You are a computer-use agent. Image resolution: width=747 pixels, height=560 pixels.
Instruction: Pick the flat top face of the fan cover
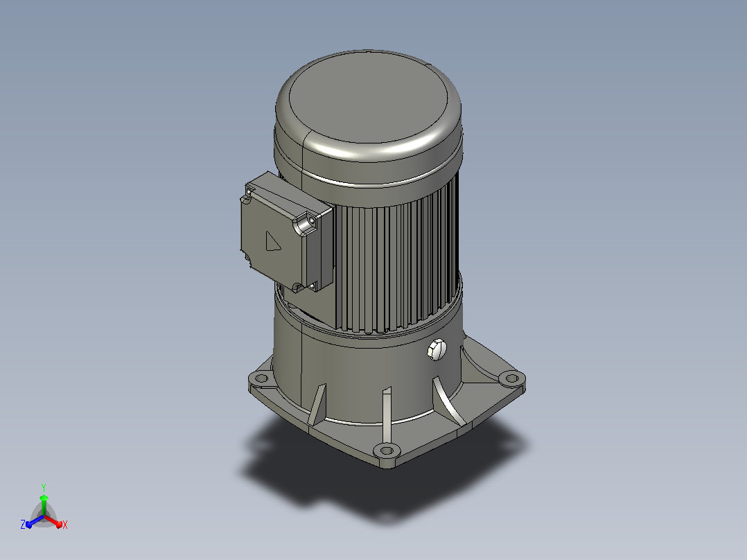(369, 97)
